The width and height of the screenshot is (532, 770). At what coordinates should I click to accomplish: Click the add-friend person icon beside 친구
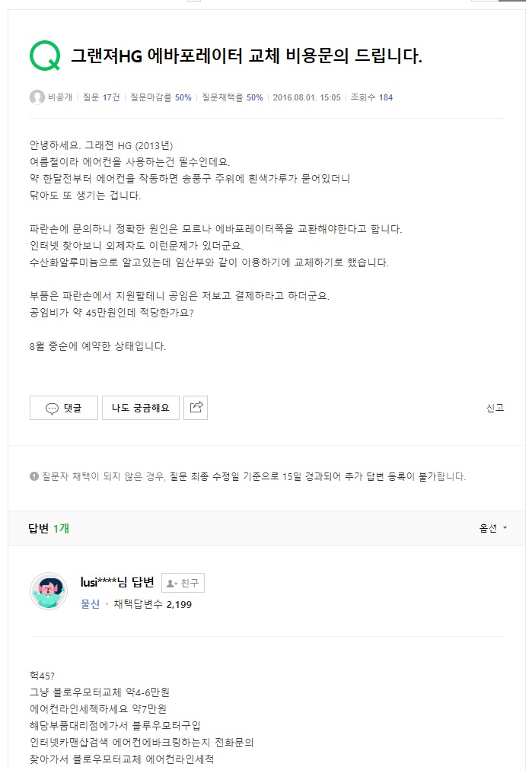(x=172, y=583)
